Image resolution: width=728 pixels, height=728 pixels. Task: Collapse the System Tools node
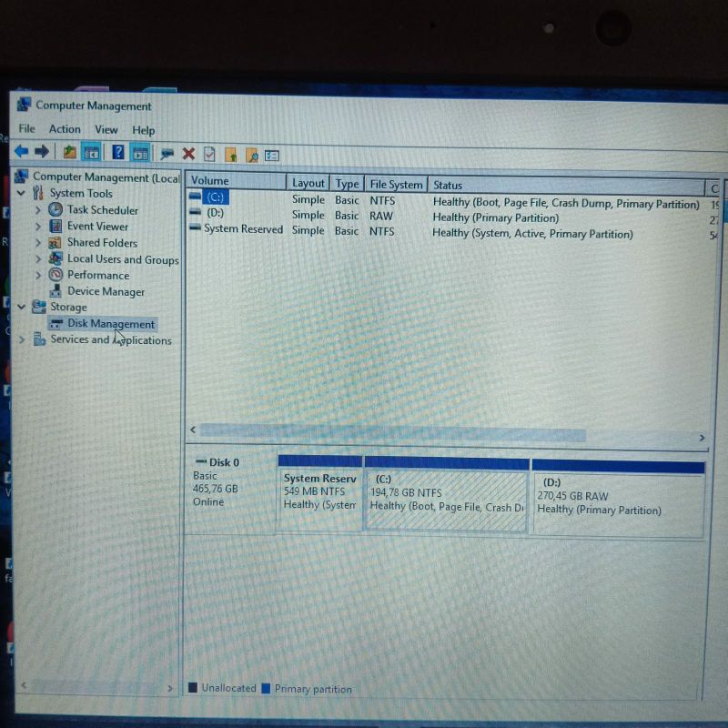pos(22,193)
